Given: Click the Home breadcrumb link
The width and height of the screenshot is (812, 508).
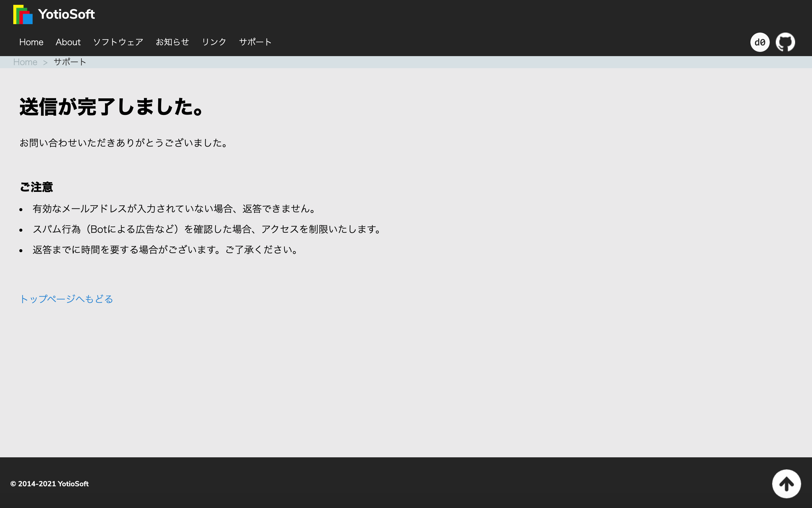Looking at the screenshot, I should click(x=25, y=62).
